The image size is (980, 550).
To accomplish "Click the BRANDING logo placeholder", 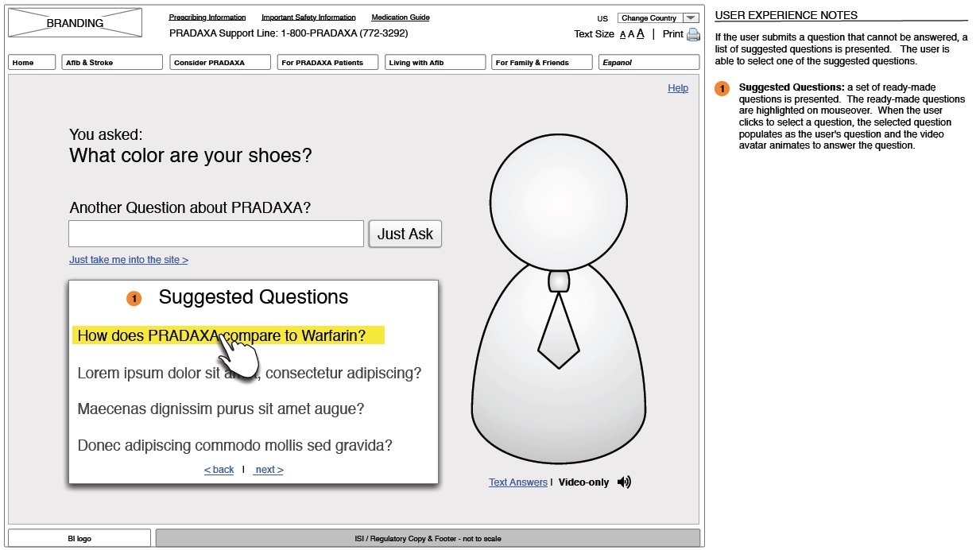I will click(x=75, y=23).
